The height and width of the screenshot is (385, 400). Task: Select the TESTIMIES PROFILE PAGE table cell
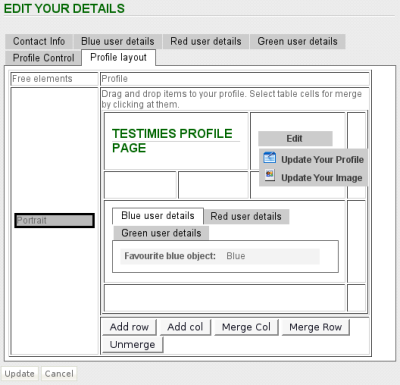click(176, 141)
